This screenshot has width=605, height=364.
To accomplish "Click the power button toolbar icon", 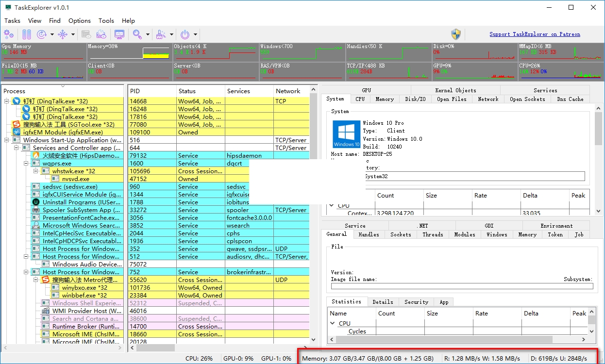I will click(185, 34).
